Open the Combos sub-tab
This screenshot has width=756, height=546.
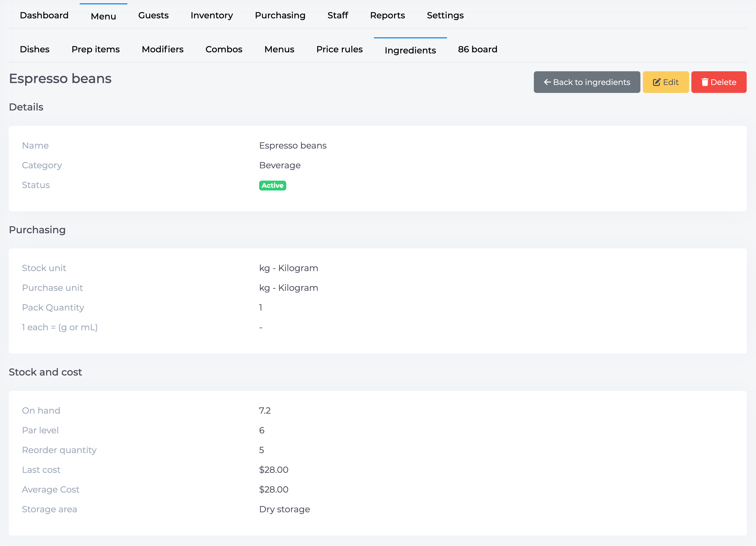point(224,49)
